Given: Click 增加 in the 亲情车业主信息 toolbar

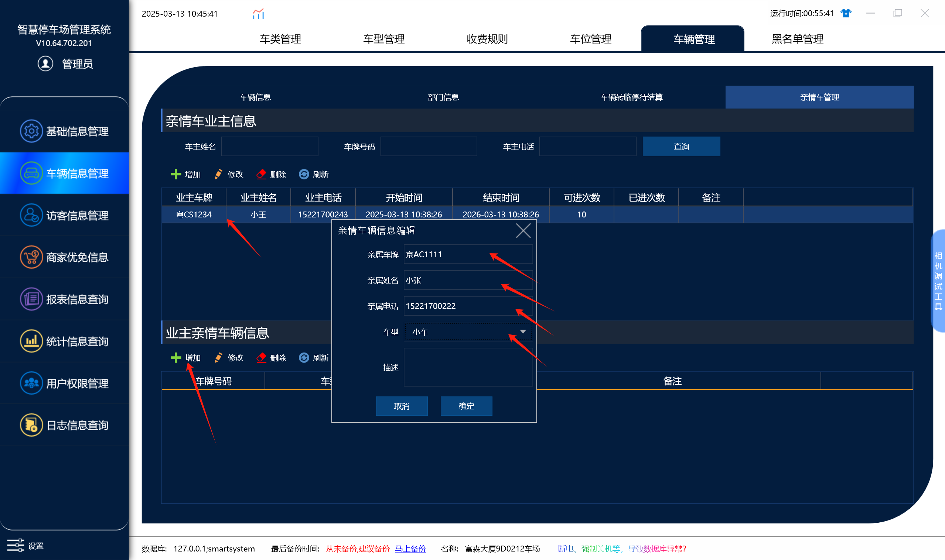Looking at the screenshot, I should point(186,174).
